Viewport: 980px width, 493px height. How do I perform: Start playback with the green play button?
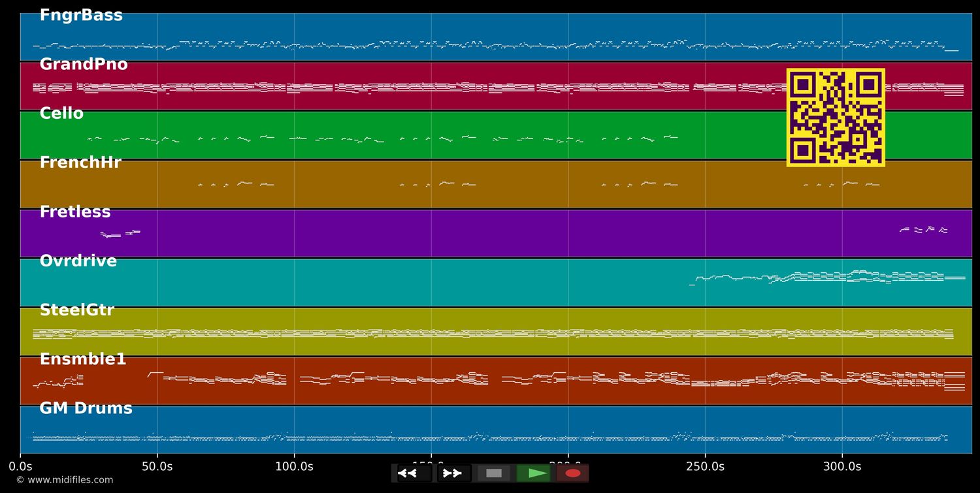(534, 473)
